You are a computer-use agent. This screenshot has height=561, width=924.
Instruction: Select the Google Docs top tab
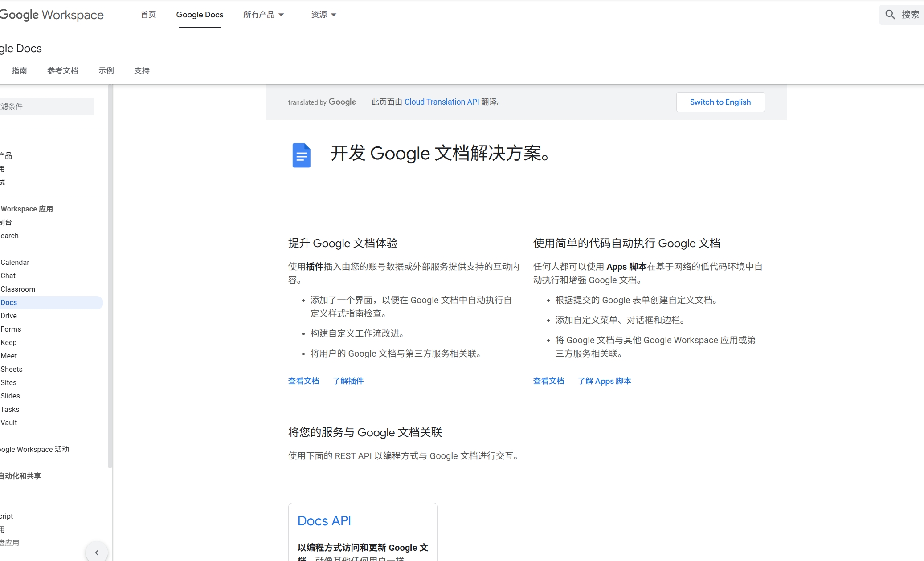pos(200,15)
